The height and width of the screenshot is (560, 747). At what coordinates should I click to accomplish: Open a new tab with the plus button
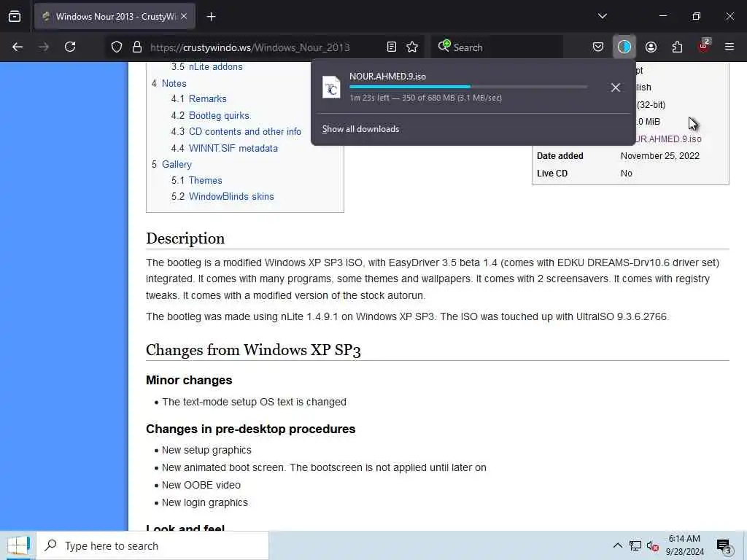[211, 17]
